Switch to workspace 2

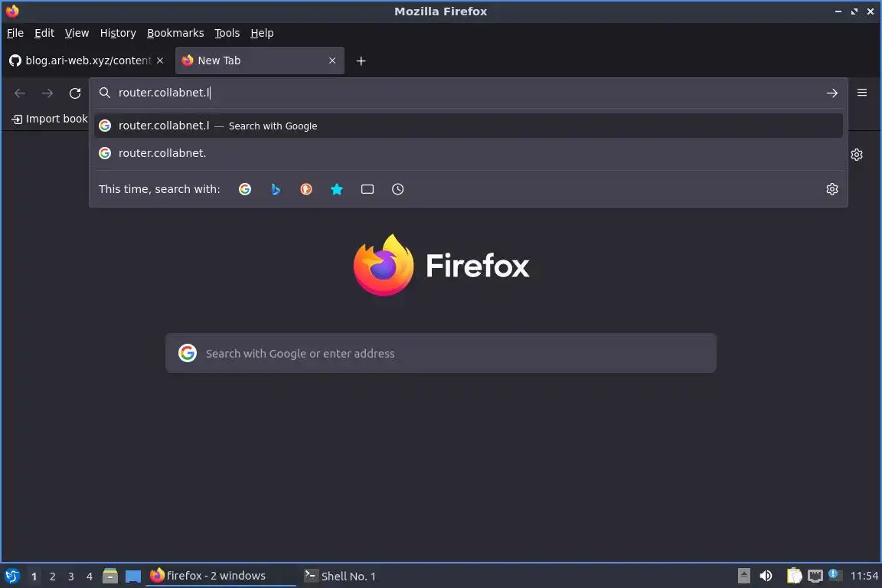[52, 577]
